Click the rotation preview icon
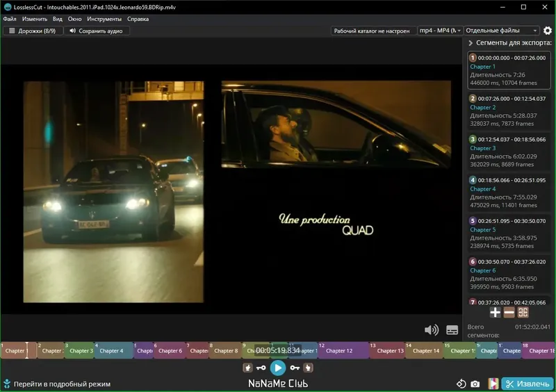The width and height of the screenshot is (556, 392). tap(460, 384)
